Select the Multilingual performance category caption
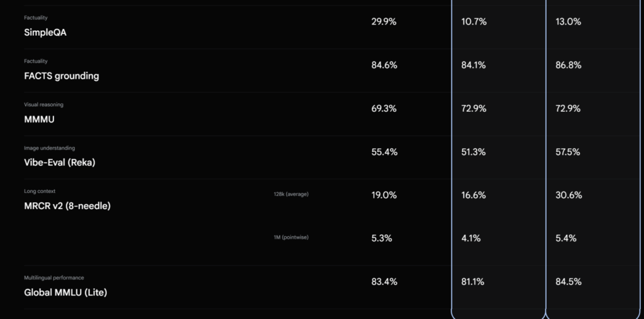This screenshot has height=319, width=644. click(54, 278)
